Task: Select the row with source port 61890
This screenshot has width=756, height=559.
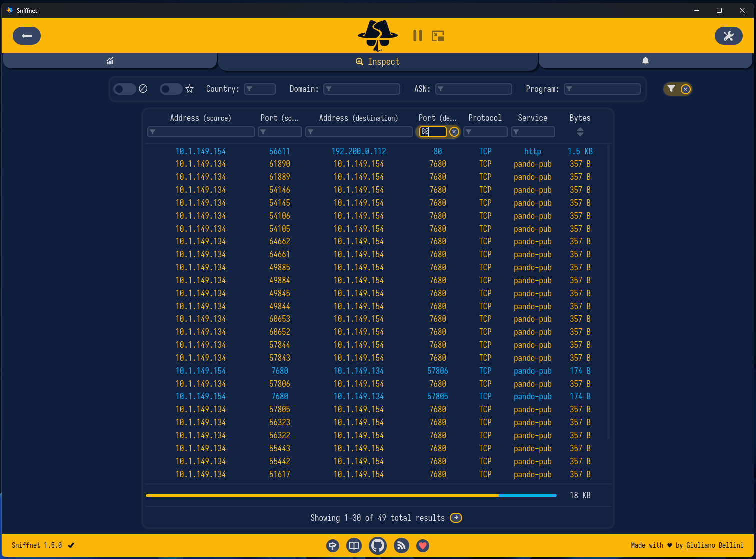Action: tap(377, 164)
